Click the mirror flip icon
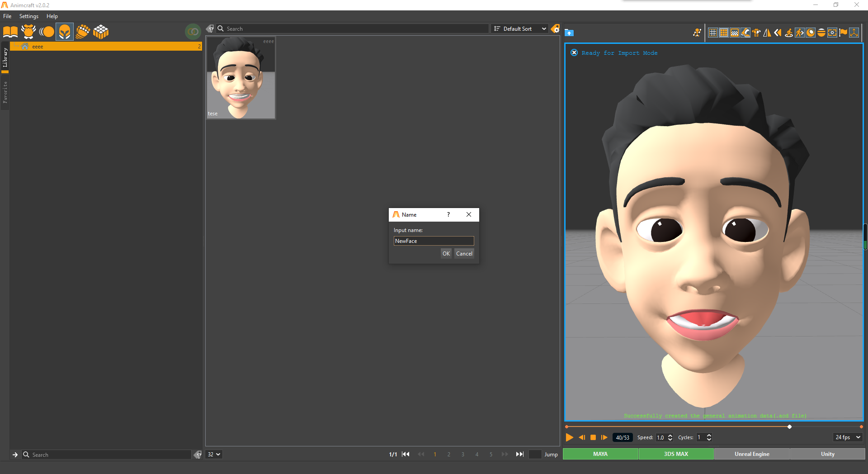868x474 pixels. (x=767, y=33)
